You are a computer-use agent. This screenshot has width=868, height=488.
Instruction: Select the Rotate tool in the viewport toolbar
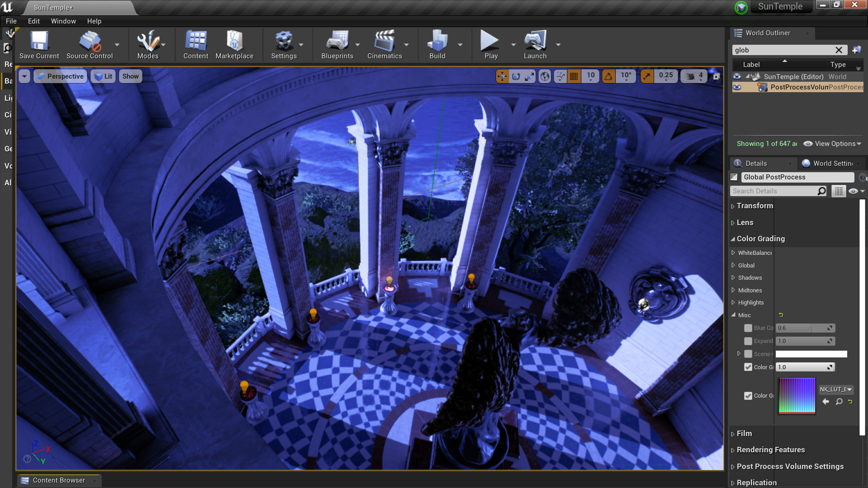point(515,76)
